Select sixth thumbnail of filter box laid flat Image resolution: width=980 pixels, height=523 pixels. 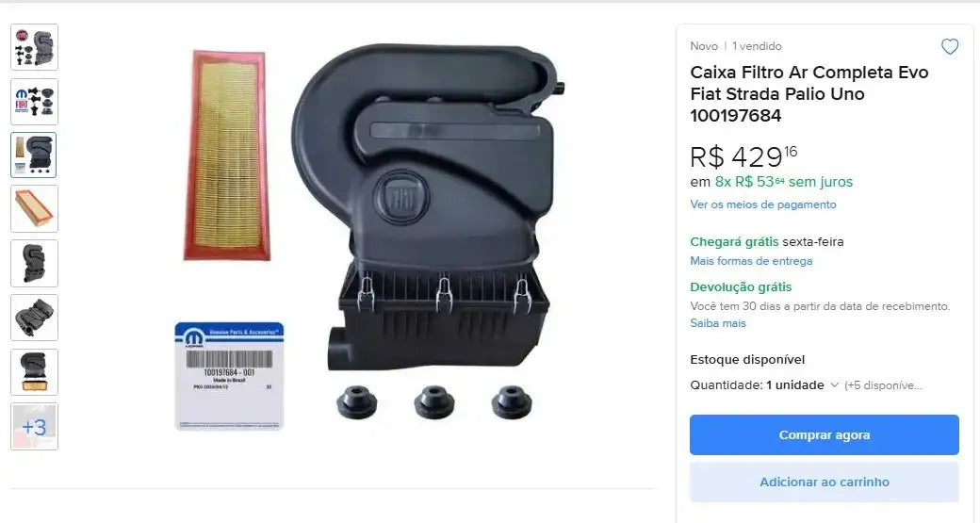34,318
